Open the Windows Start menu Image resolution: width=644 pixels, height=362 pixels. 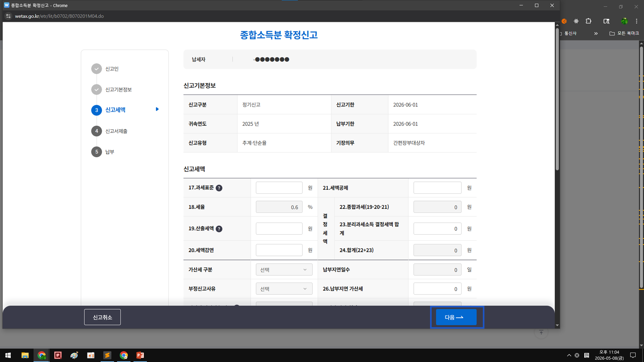[x=8, y=355]
